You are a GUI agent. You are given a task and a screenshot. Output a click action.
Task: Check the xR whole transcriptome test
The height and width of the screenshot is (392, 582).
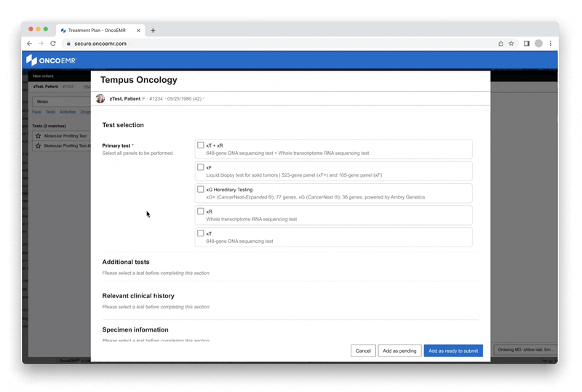pos(201,211)
